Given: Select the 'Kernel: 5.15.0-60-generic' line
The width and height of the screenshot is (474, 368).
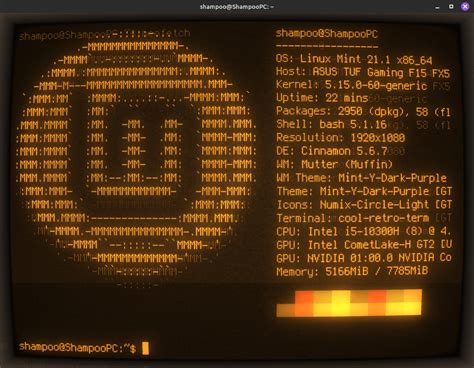Looking at the screenshot, I should pos(352,85).
